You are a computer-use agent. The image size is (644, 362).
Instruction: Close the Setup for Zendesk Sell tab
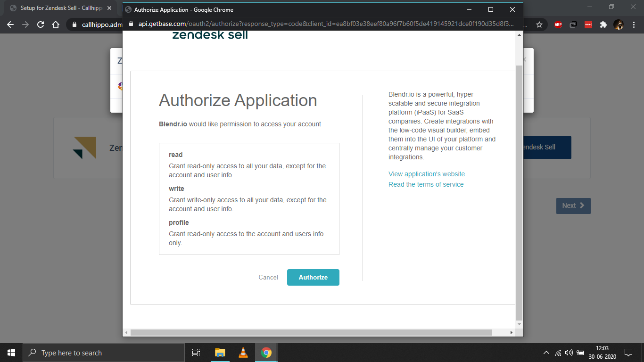(109, 8)
